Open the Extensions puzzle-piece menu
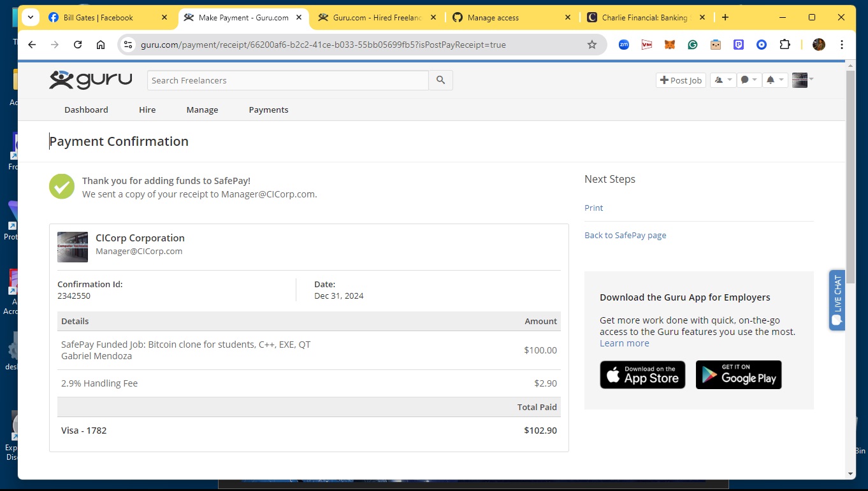 pos(785,45)
